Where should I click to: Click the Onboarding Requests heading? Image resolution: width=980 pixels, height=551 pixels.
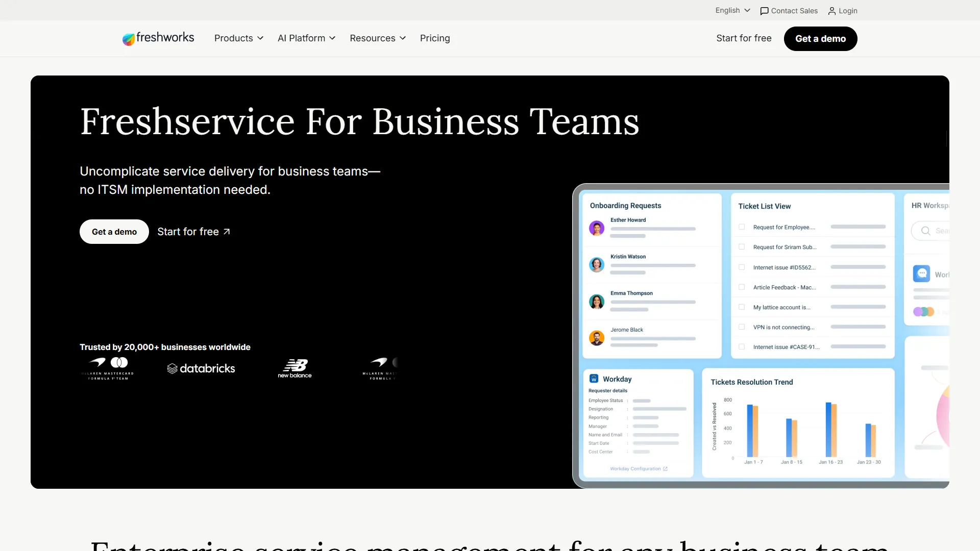coord(625,206)
